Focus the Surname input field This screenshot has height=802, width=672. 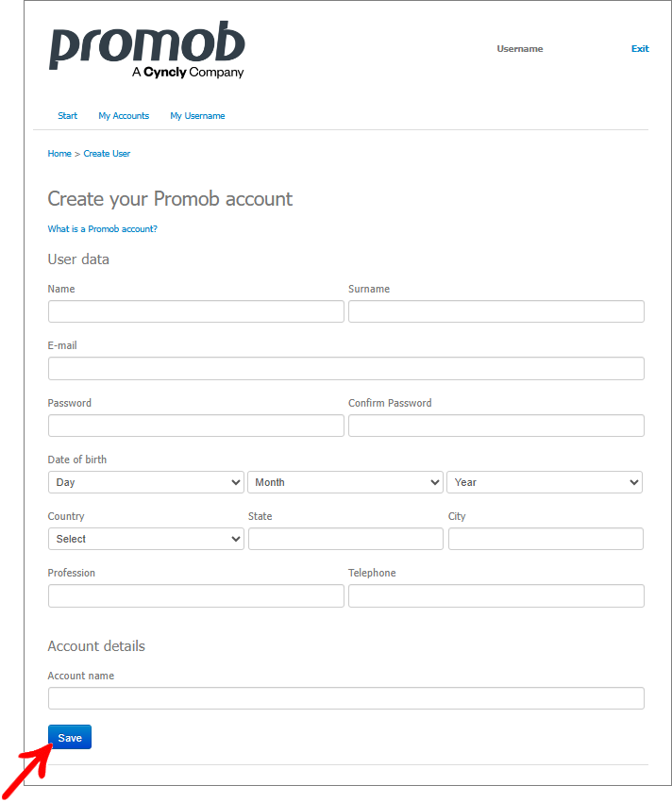(x=496, y=311)
